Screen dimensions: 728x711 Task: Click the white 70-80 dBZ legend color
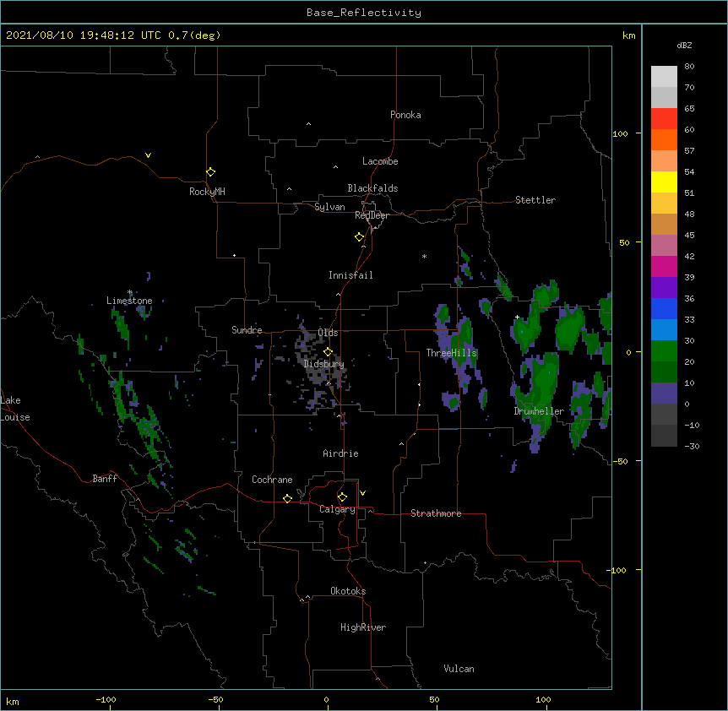click(664, 77)
